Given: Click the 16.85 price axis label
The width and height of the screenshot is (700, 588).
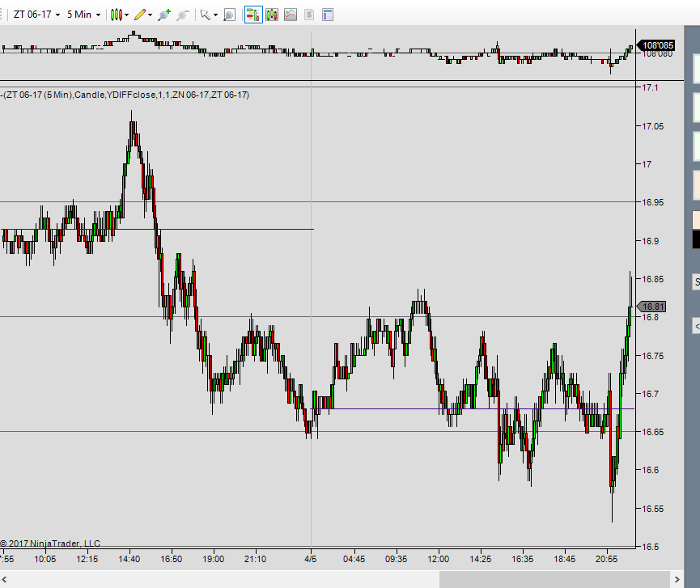Looking at the screenshot, I should coord(653,279).
